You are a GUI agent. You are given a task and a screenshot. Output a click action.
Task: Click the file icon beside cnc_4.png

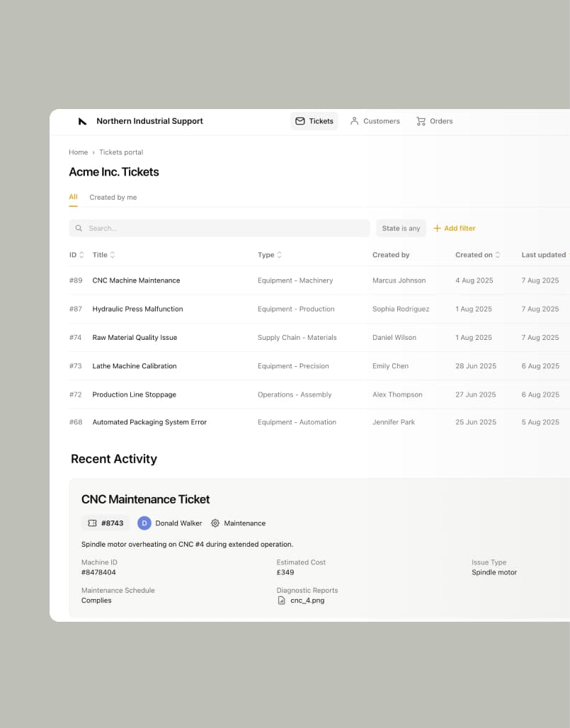point(282,601)
